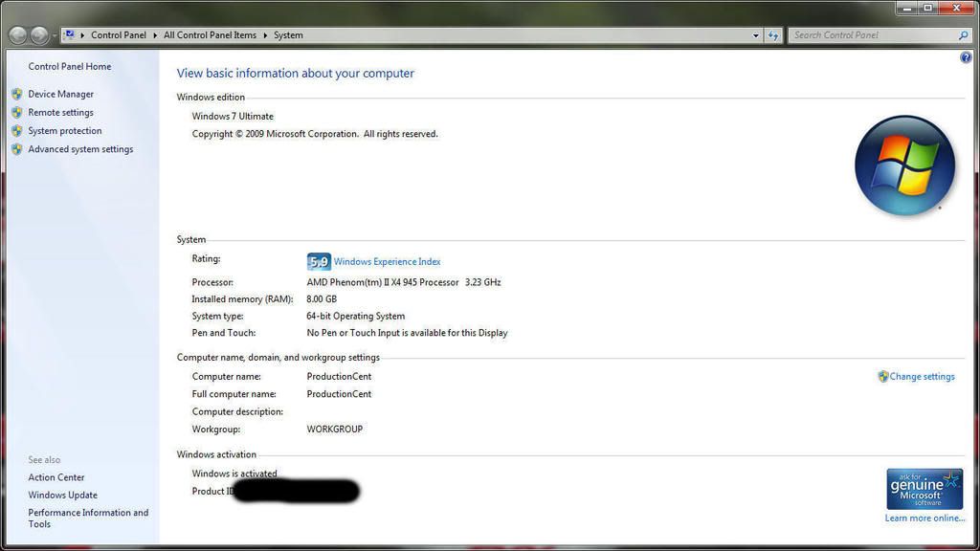The height and width of the screenshot is (551, 980).
Task: Click the computer icon in address bar
Action: (69, 35)
